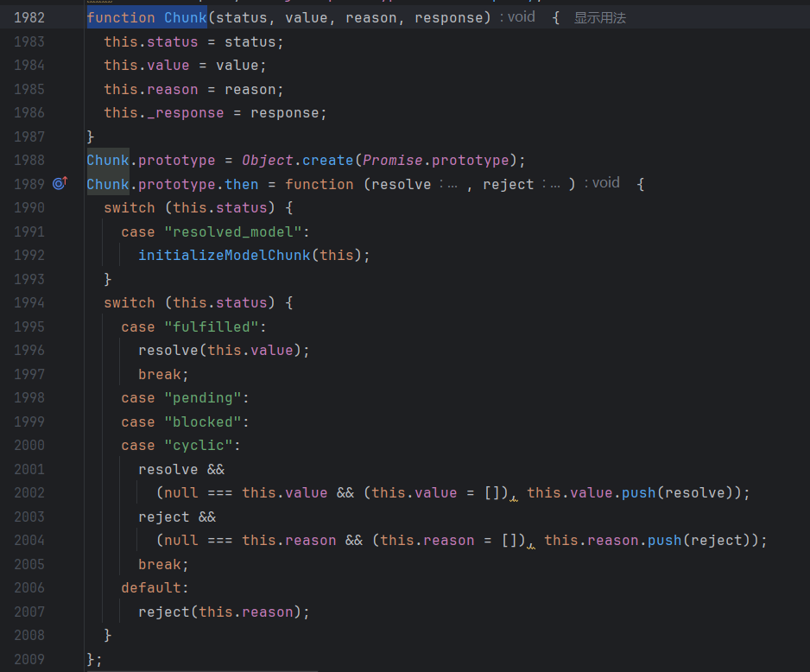Toggle a breakpoint on line number 1992

[28, 255]
